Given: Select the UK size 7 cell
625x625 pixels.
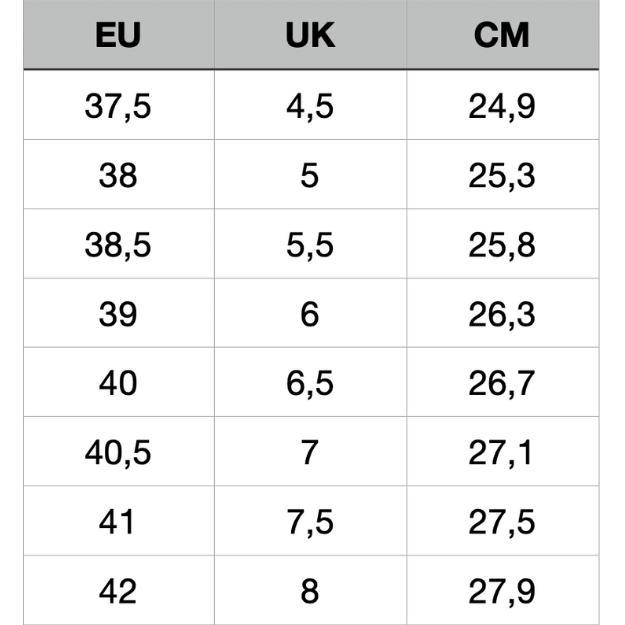Looking at the screenshot, I should [x=310, y=452].
